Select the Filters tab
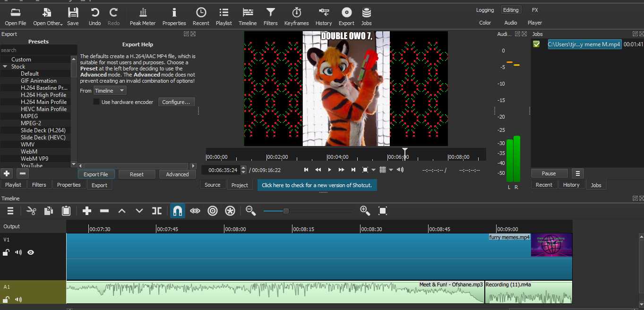Viewport: 644px width, 310px height. pyautogui.click(x=39, y=185)
